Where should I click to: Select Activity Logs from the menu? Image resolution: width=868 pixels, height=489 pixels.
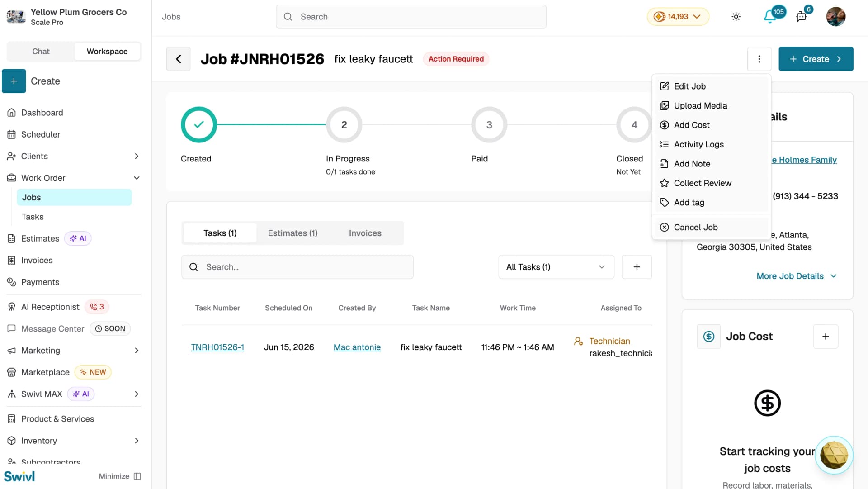click(x=711, y=145)
